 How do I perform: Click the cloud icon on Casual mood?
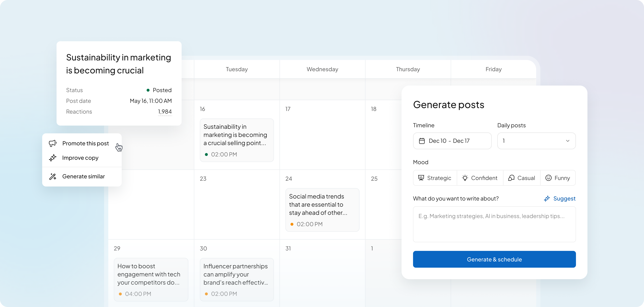tap(511, 178)
